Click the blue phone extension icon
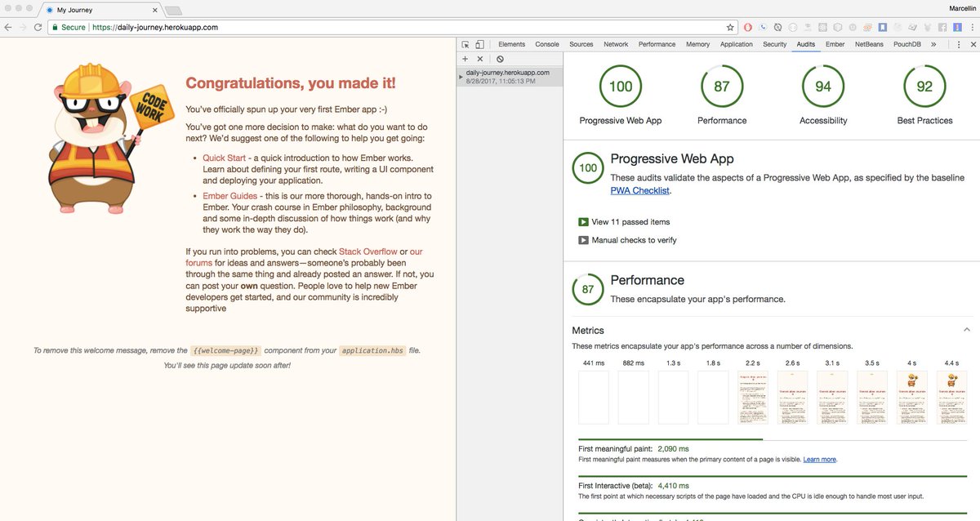980x521 pixels. pyautogui.click(x=763, y=27)
